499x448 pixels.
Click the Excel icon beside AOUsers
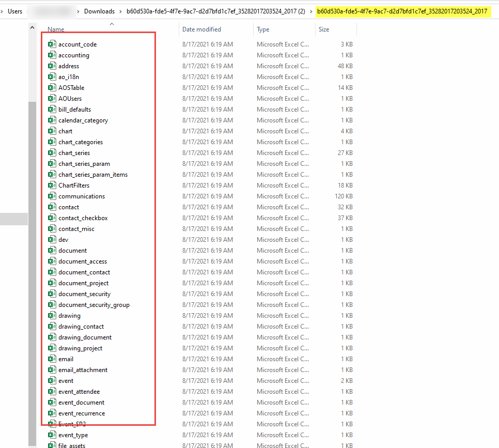click(x=52, y=98)
